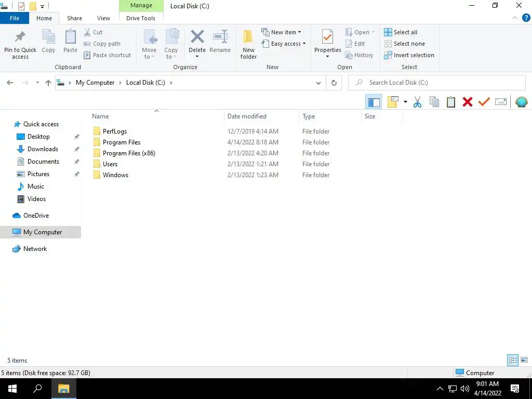Click Cut in Clipboard group

(94, 32)
